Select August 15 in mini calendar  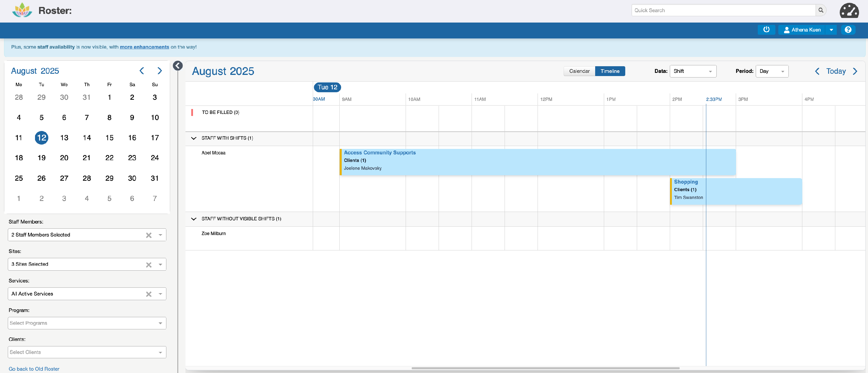[109, 138]
